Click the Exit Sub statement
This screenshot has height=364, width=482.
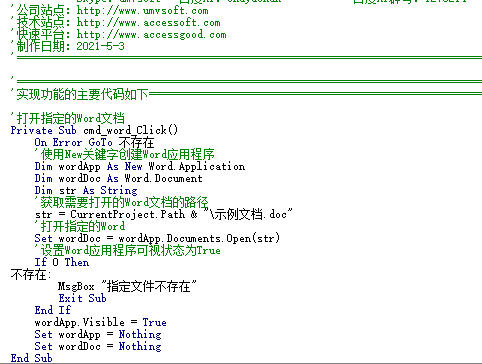pos(82,298)
